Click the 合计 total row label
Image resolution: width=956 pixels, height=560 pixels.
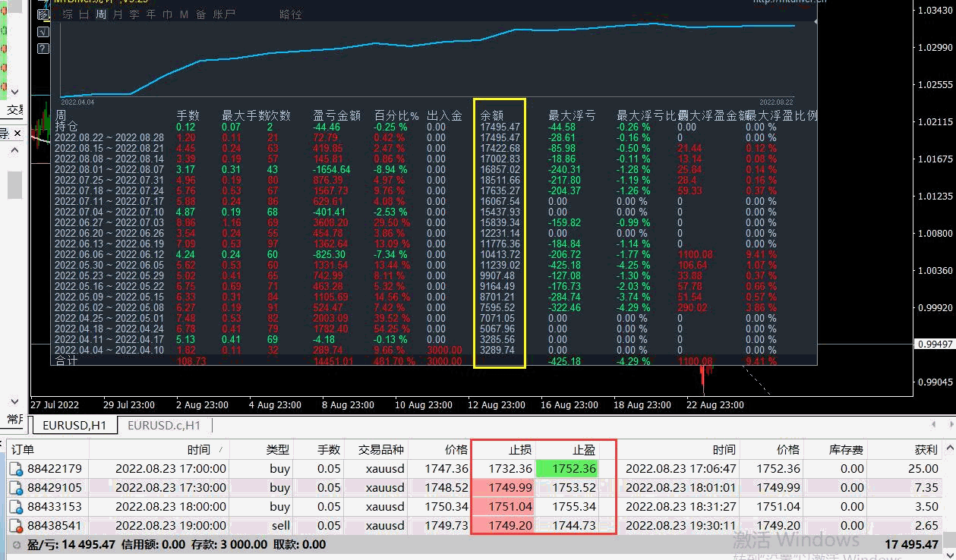point(66,362)
